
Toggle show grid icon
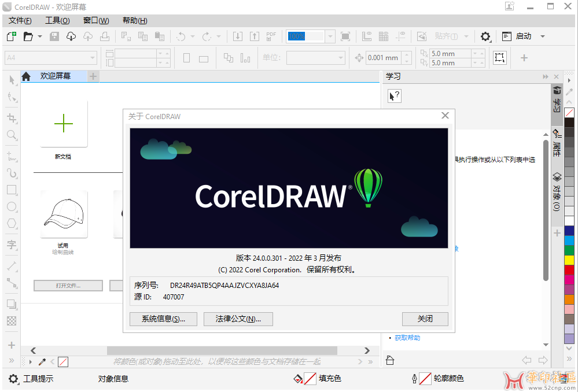[x=384, y=36]
